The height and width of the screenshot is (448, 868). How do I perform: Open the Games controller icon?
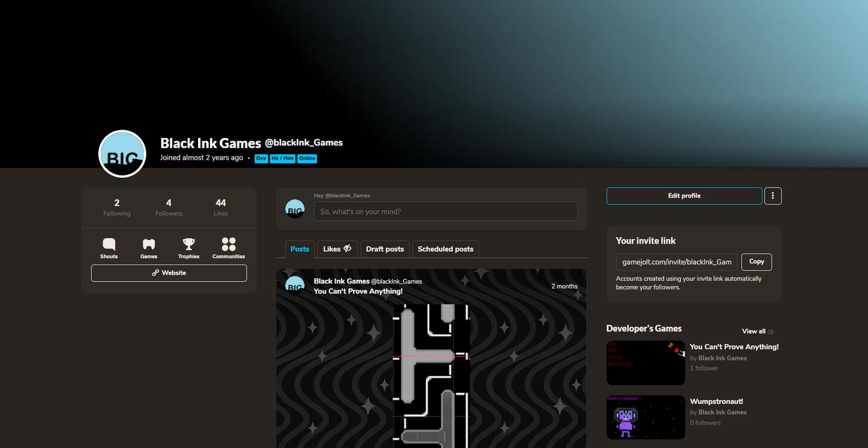coord(148,245)
